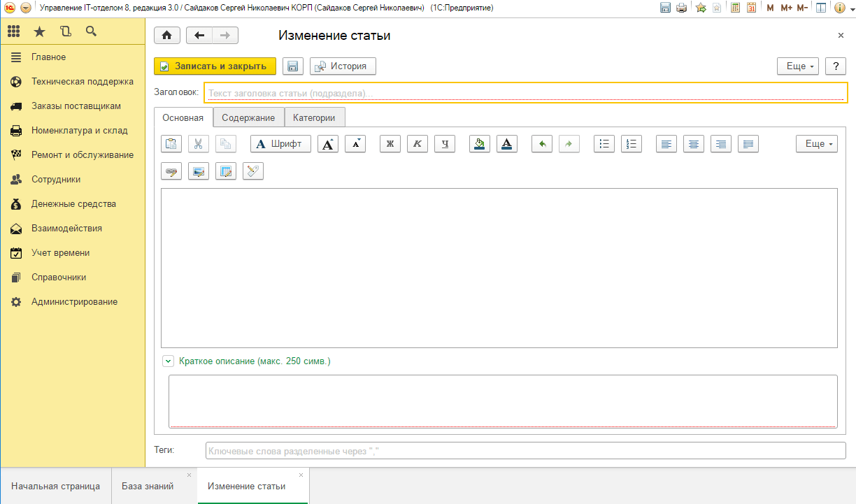
Task: Insert a hyperlink with chain icon
Action: 171,171
